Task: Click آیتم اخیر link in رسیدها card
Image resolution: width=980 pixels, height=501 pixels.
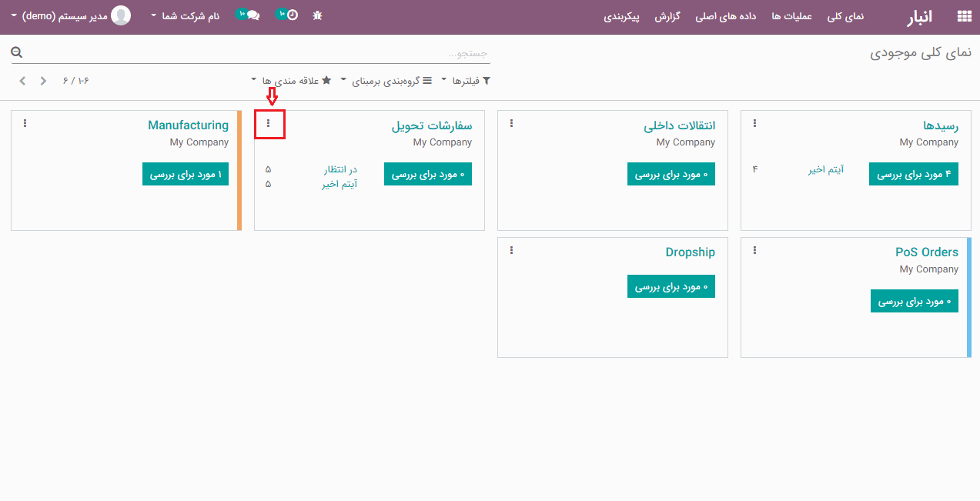Action: click(826, 169)
